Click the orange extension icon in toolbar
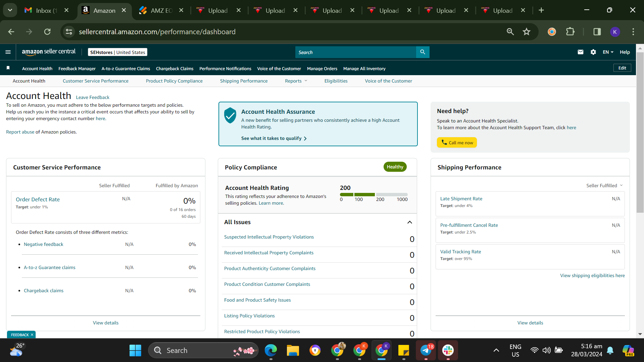This screenshot has width=644, height=362. (552, 32)
